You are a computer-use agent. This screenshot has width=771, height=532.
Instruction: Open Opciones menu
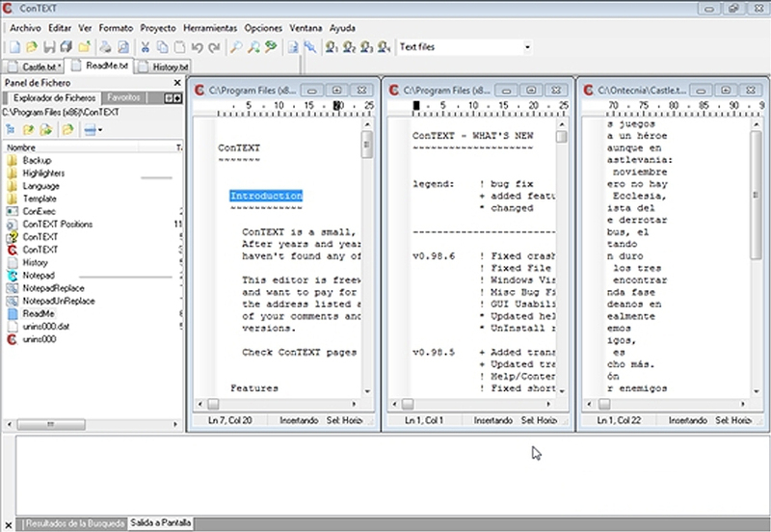[x=263, y=28]
